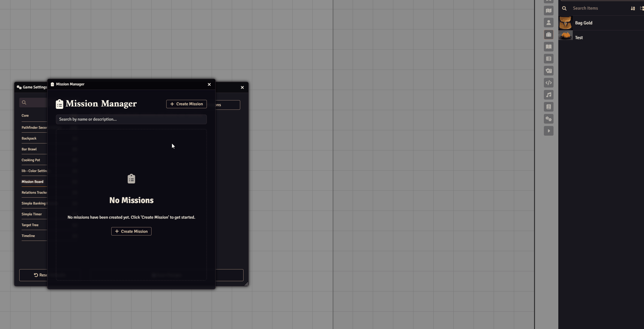
Task: Open the Scenes map tab in sidebar
Action: (548, 11)
